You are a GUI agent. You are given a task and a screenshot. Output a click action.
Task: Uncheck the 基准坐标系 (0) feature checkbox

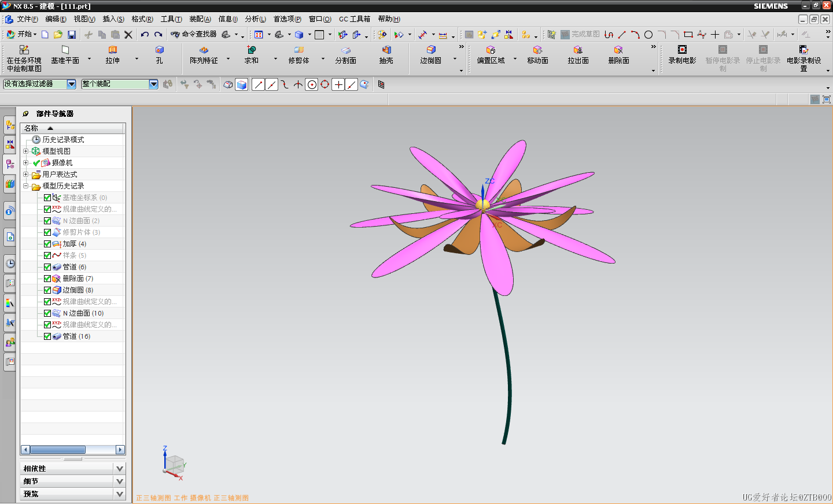coord(47,198)
